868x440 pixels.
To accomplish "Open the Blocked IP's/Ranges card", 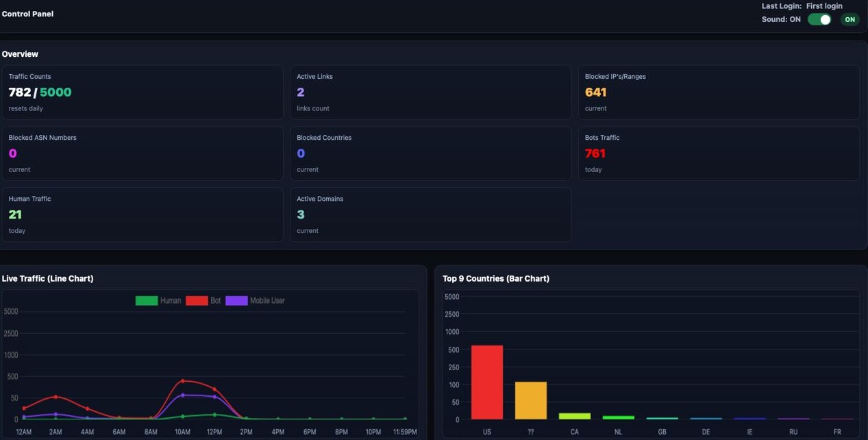I will [x=719, y=93].
